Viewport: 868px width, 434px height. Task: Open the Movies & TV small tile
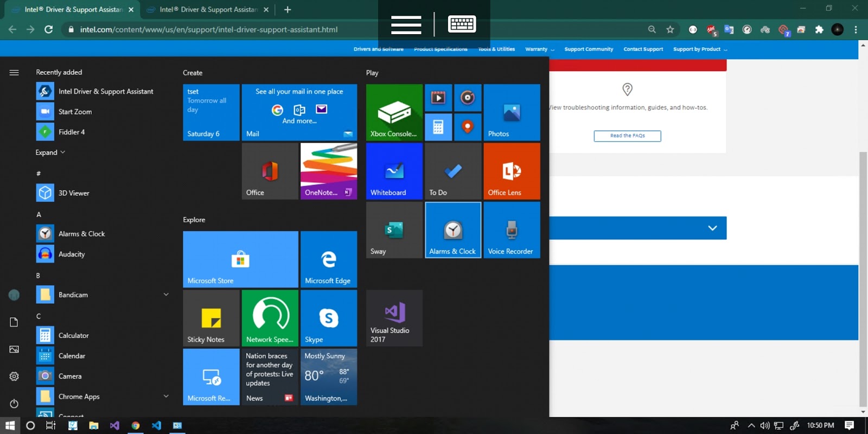438,98
